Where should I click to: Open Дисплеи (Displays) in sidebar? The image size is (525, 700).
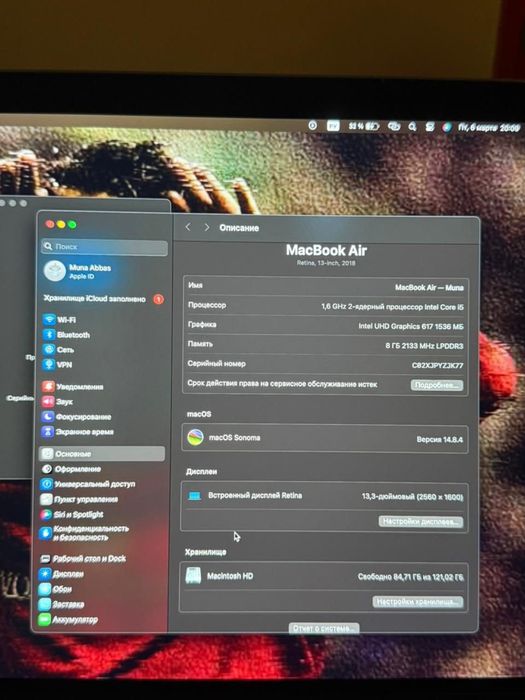point(62,574)
